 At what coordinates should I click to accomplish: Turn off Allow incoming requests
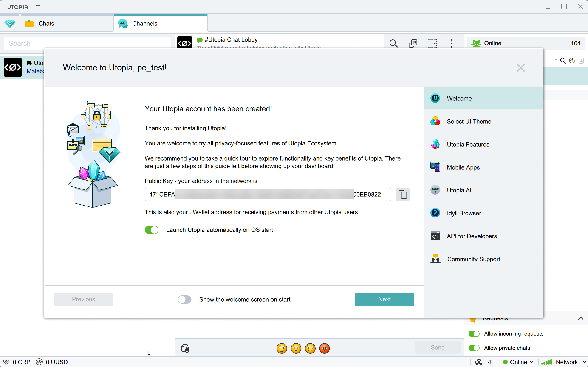[474, 334]
